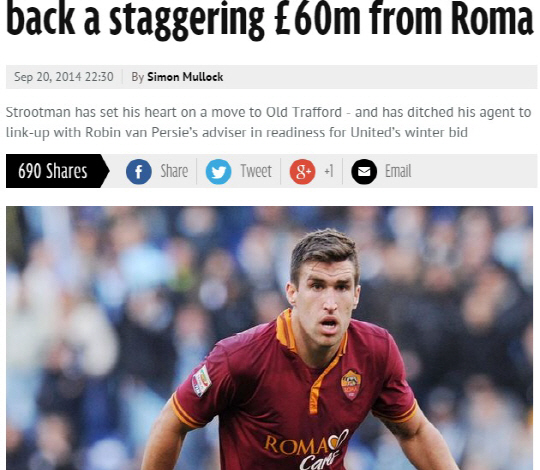This screenshot has width=540, height=470.
Task: Click the Sep 20, 2014 publication date
Action: click(64, 77)
